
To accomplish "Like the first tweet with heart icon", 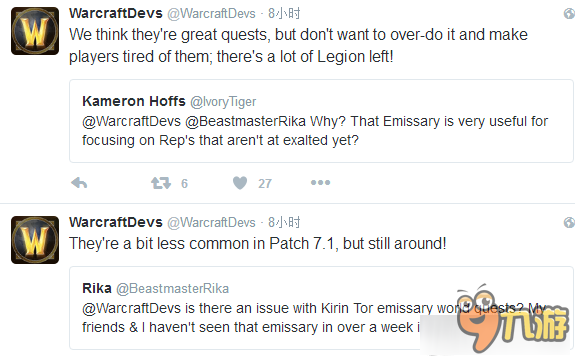I will point(240,183).
